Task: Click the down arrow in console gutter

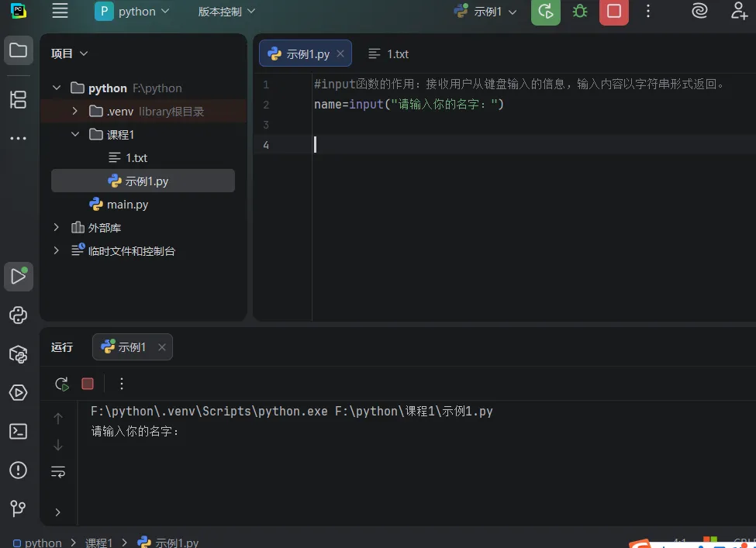Action: [58, 445]
